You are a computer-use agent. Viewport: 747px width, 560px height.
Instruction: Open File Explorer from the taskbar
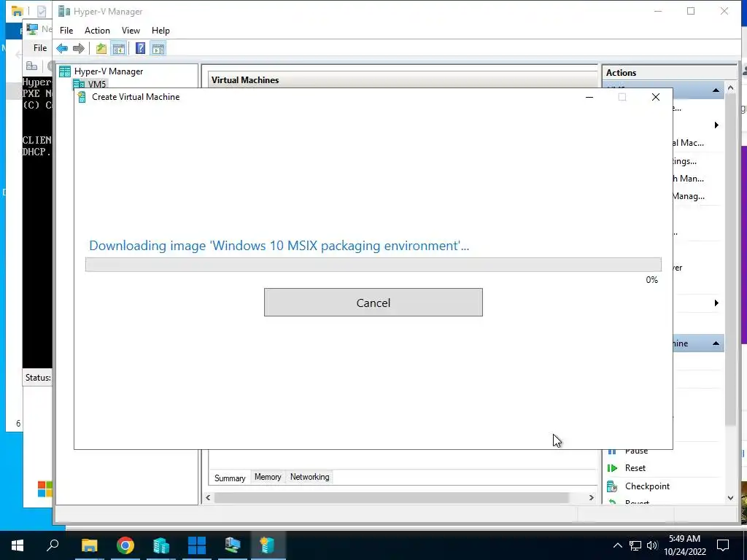point(89,545)
